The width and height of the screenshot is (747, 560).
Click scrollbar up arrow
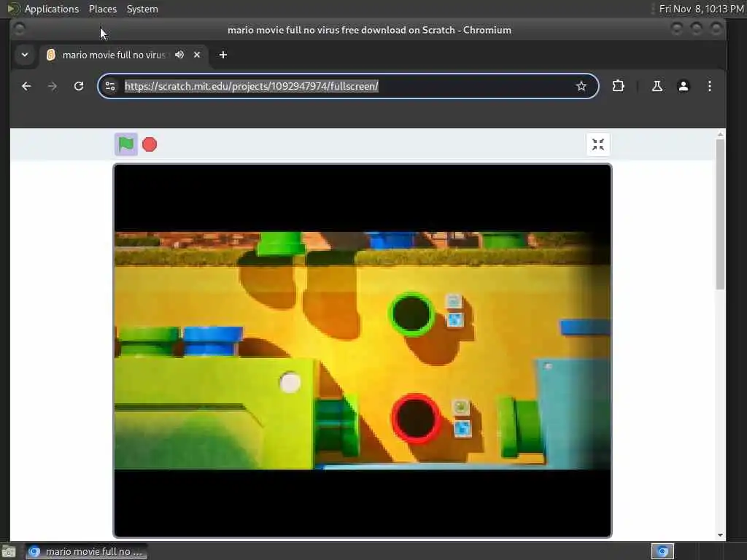(x=720, y=135)
